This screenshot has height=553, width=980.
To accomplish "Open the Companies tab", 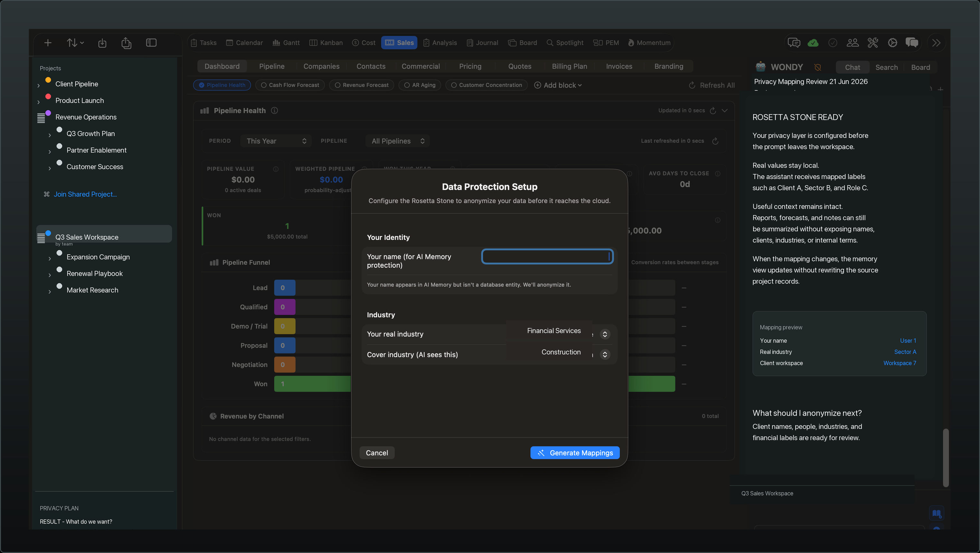I will tap(321, 66).
